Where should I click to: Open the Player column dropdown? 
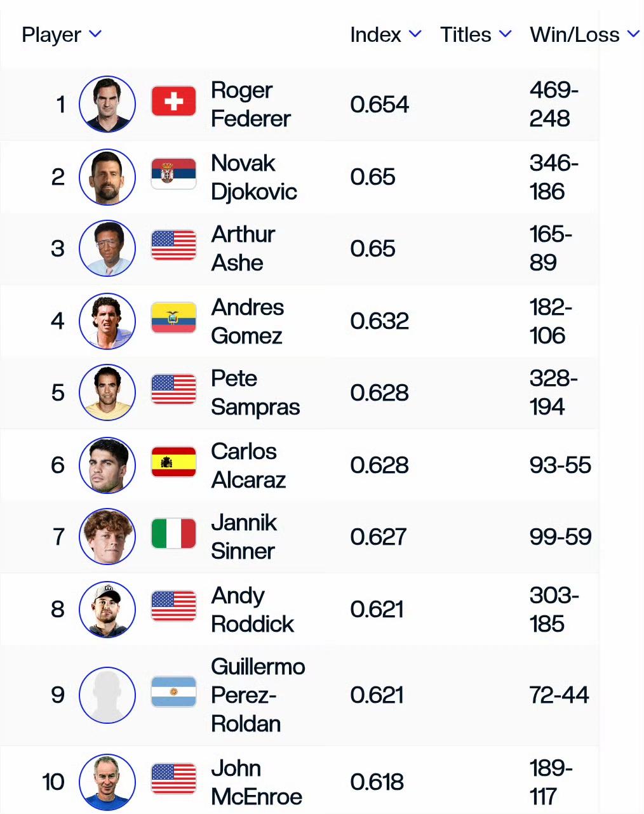click(x=95, y=34)
